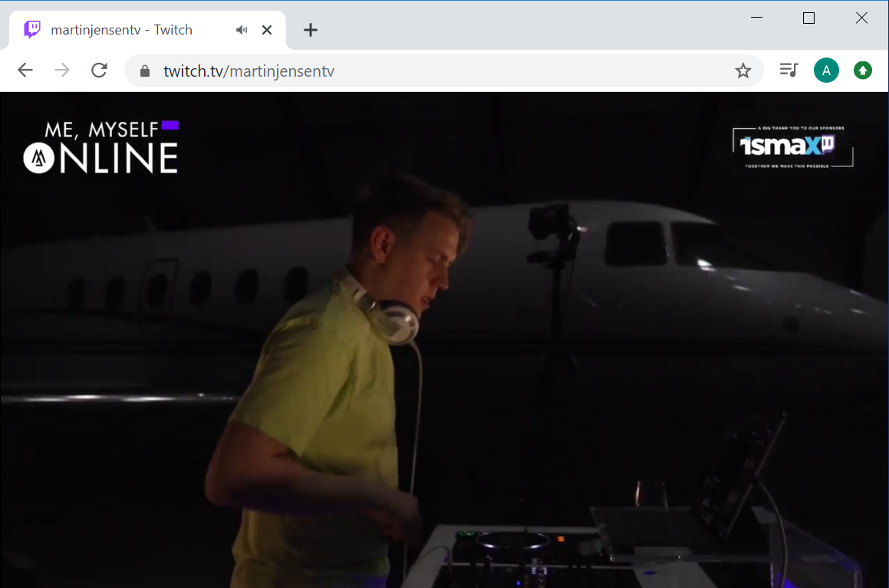View site info via the lock icon
This screenshot has height=588, width=889.
click(144, 71)
